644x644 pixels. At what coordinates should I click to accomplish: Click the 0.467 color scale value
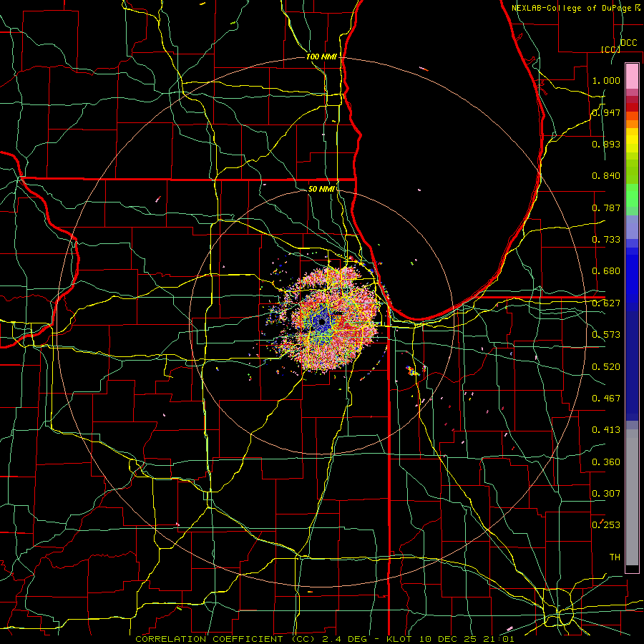tap(606, 399)
